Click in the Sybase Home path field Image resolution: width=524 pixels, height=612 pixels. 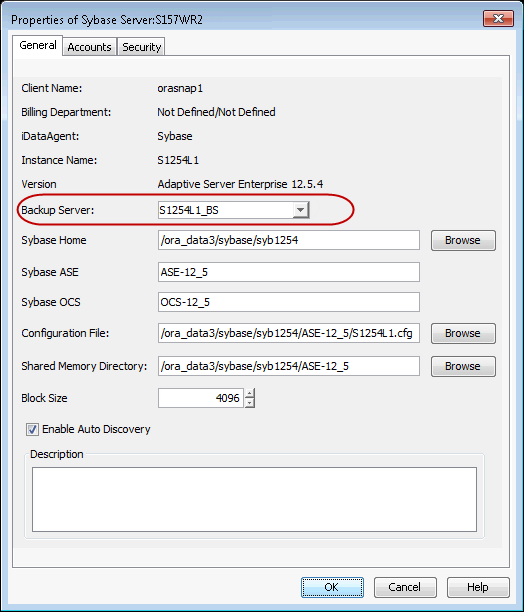[289, 240]
